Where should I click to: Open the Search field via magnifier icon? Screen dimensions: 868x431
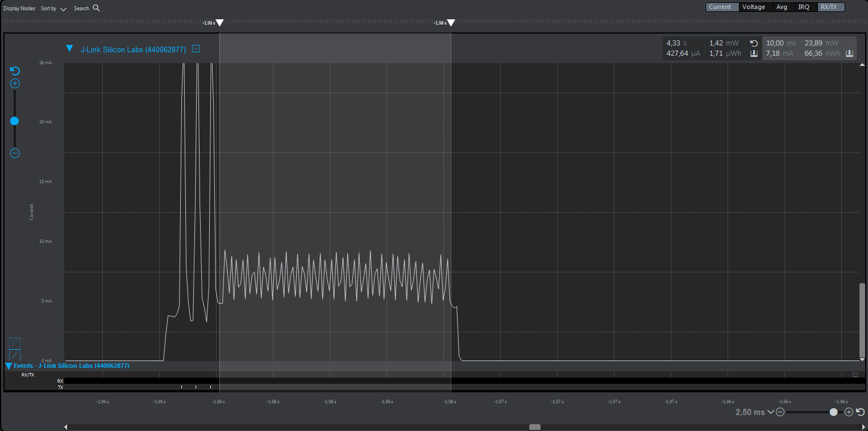[x=95, y=8]
